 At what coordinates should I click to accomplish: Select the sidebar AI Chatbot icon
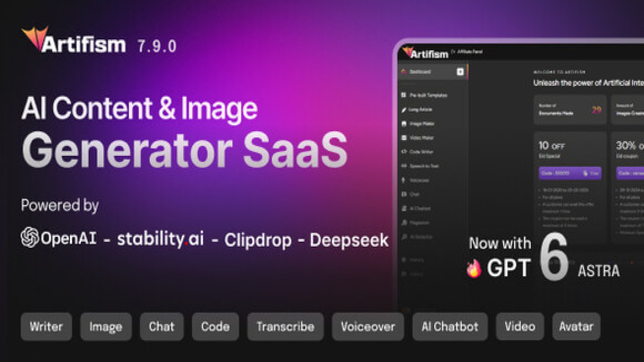(x=404, y=208)
